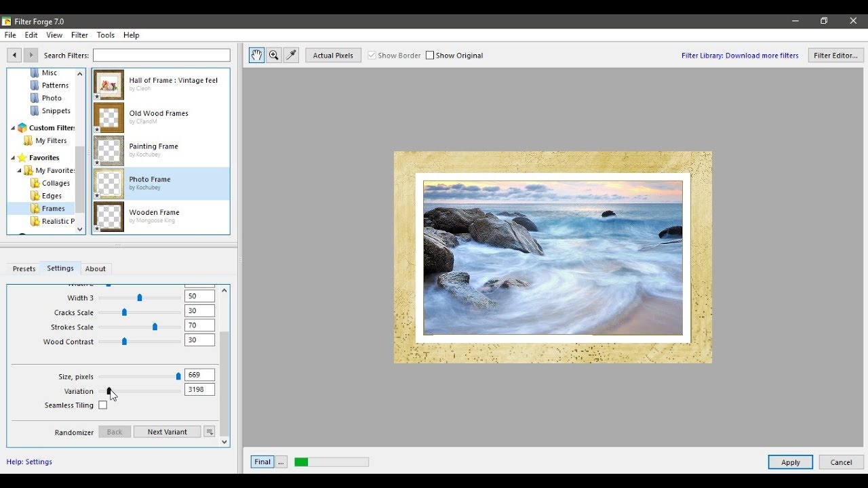Open the Help: Settings link

29,462
